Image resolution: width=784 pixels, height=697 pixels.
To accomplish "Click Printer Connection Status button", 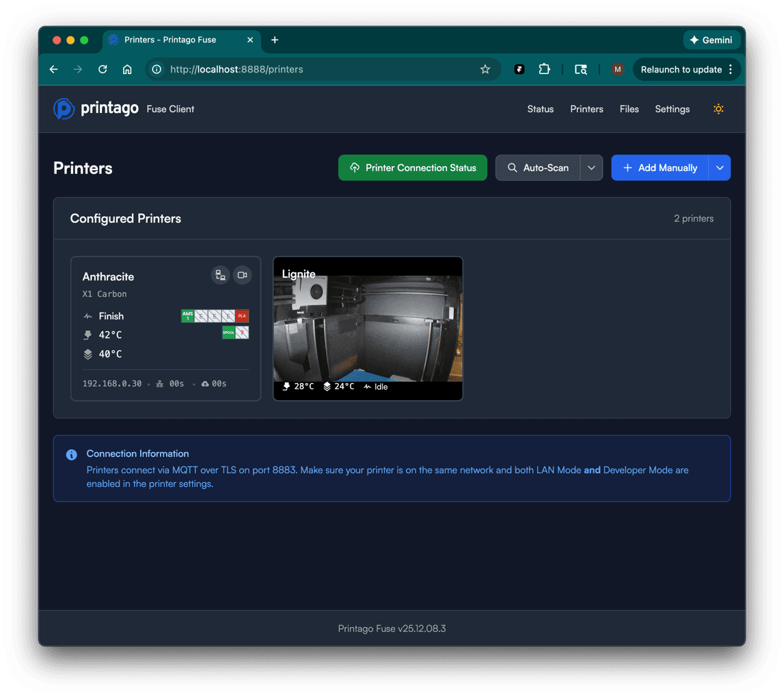I will coord(412,168).
